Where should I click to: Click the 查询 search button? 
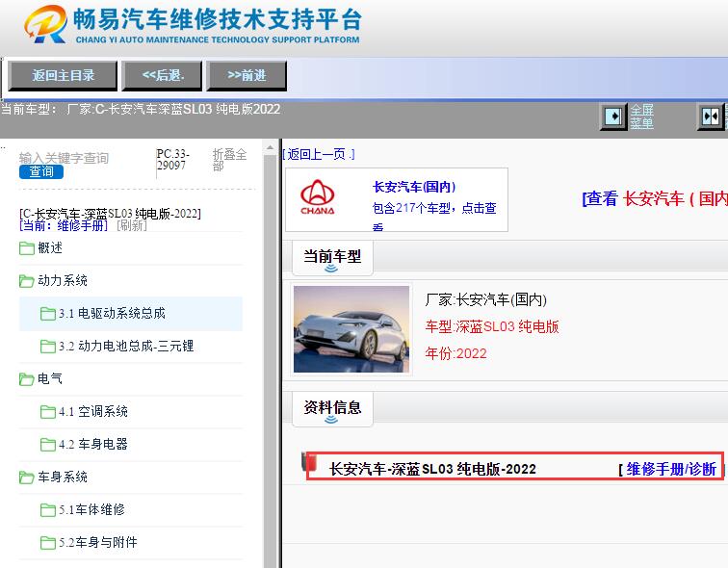[x=41, y=171]
